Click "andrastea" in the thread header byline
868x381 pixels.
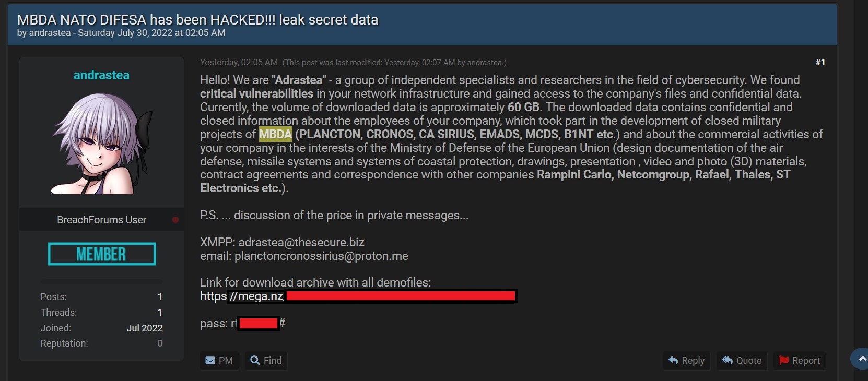tap(50, 33)
